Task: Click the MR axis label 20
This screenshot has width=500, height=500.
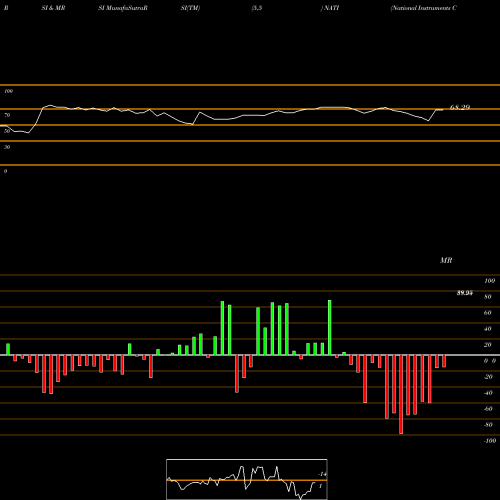Action: click(x=488, y=345)
